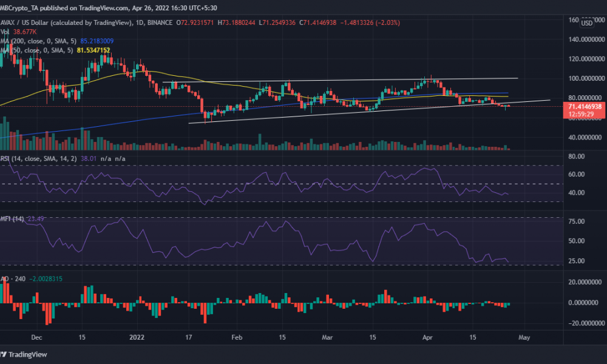This screenshot has height=364, width=607.
Task: Click the AVAX / US Dollar symbol title
Action: point(66,23)
